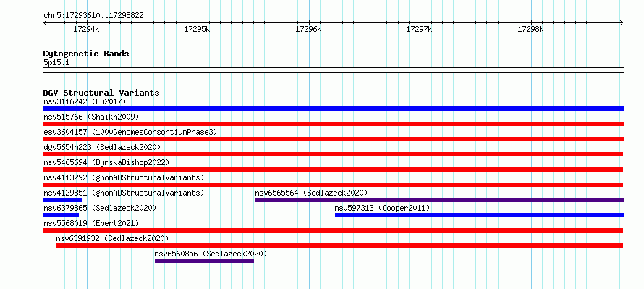Click the dgv5654n223 red variant bar

333,154
